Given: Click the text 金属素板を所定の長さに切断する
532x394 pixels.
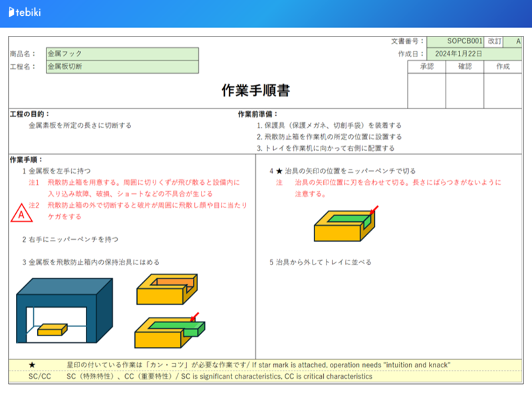Looking at the screenshot, I should pos(80,126).
